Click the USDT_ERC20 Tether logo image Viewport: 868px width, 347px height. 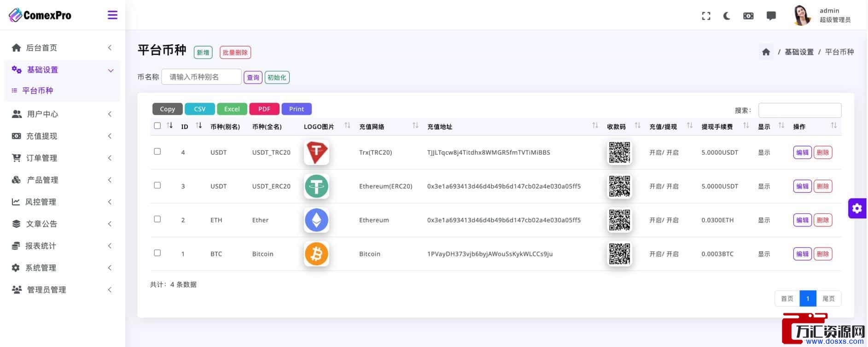(316, 186)
